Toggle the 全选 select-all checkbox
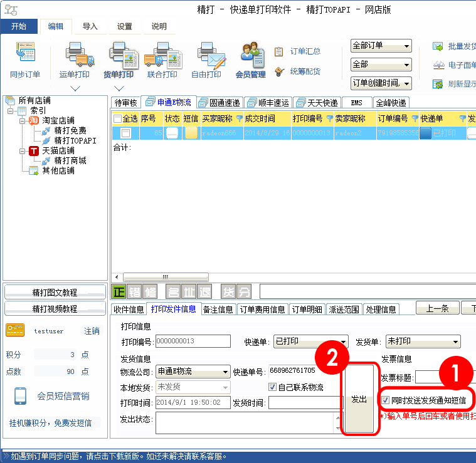 117,118
